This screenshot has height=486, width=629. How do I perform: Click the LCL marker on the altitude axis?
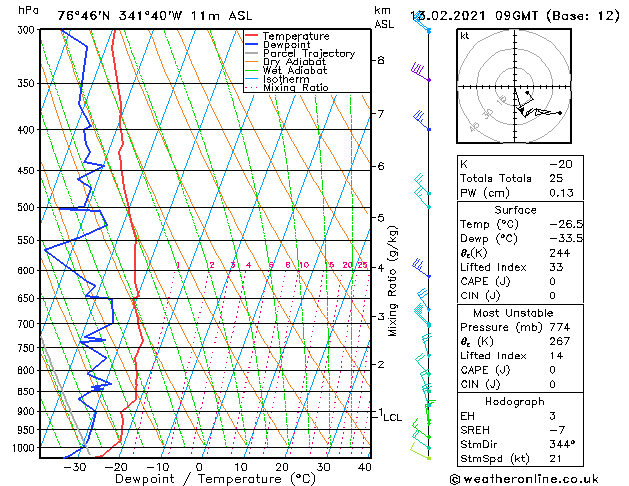pos(392,417)
